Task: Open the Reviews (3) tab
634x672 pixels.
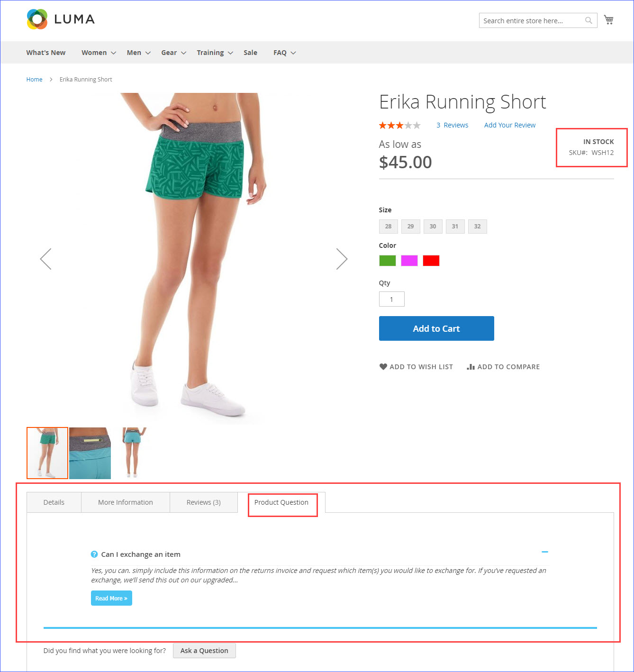Action: click(203, 502)
